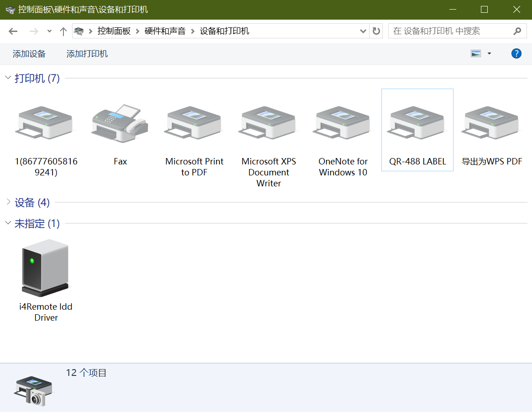Click the 设备 (4) group header text

click(32, 202)
